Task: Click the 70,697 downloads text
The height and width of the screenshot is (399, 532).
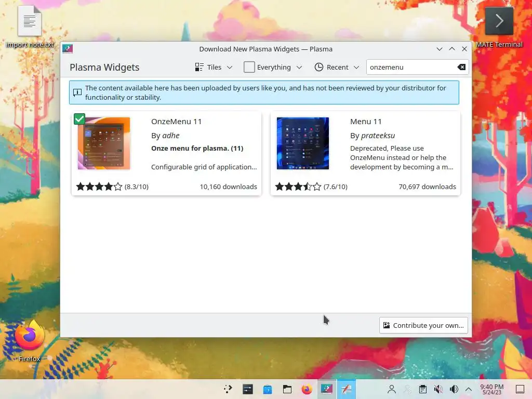Action: coord(427,187)
